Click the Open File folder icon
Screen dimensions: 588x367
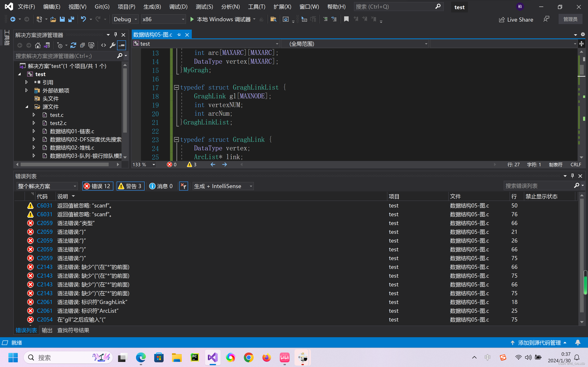coord(53,19)
